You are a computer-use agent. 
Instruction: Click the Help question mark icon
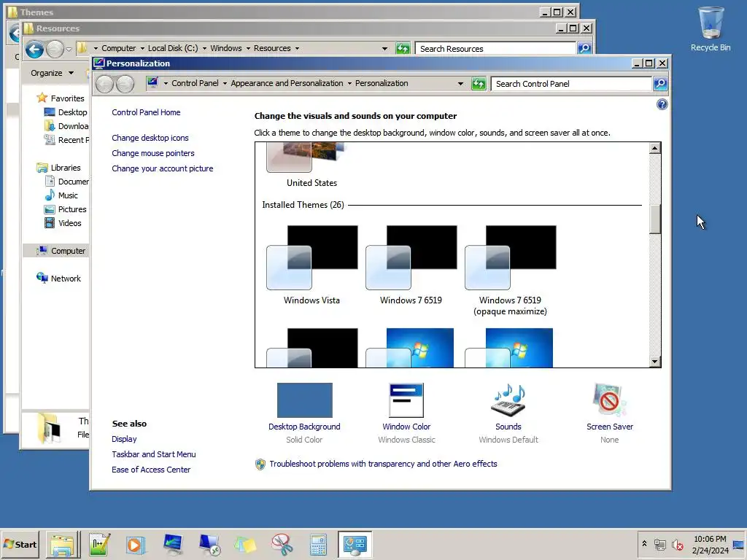(x=662, y=104)
